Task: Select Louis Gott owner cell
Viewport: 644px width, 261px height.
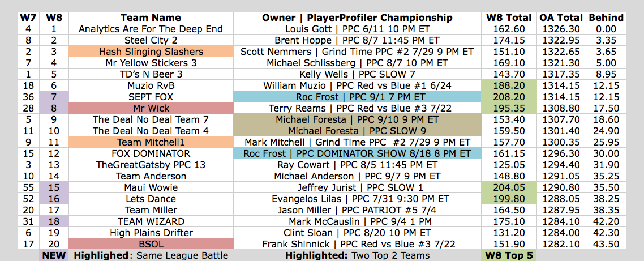Action: (x=357, y=29)
